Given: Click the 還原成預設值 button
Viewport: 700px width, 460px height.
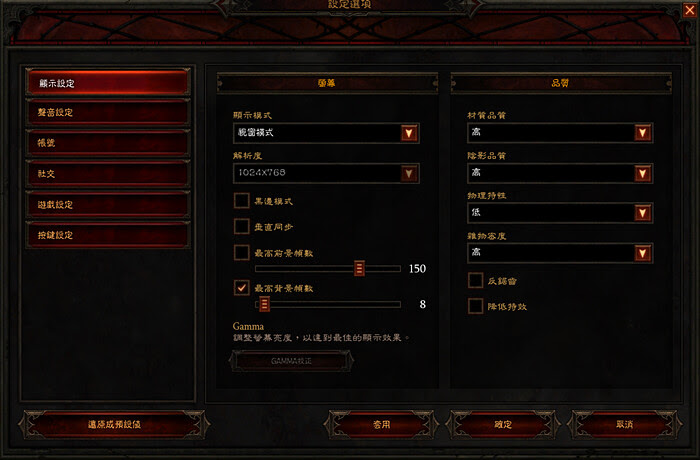Looking at the screenshot, I should pos(114,424).
